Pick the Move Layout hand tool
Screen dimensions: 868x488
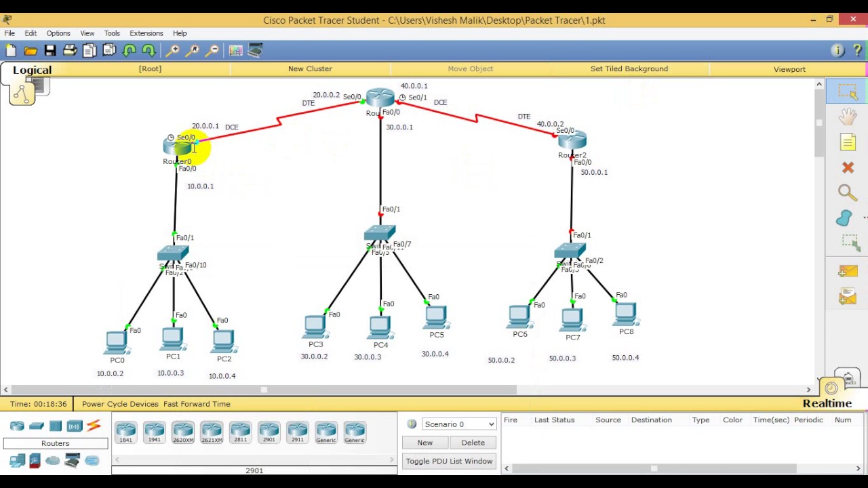848,117
